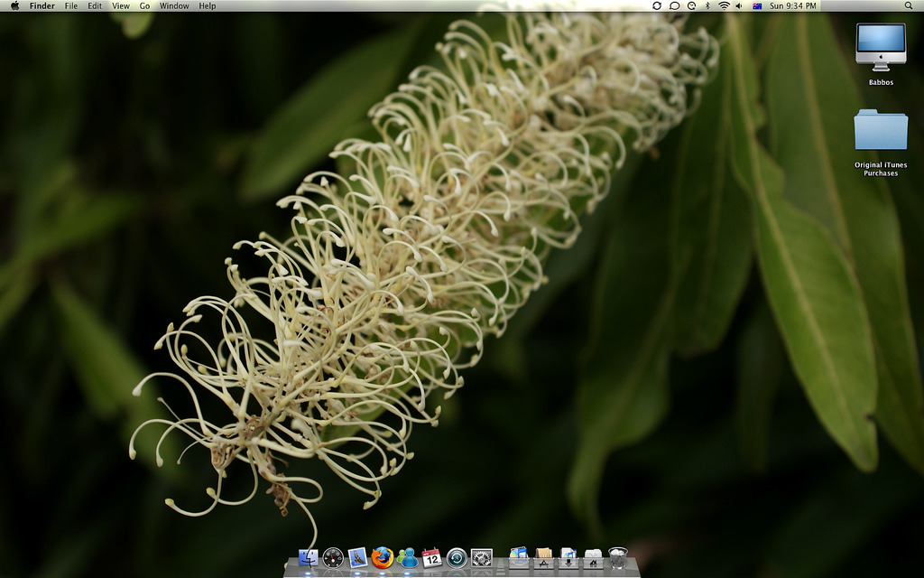Screen dimensions: 924x578
Task: Open the volume control in menu bar
Action: point(740,6)
